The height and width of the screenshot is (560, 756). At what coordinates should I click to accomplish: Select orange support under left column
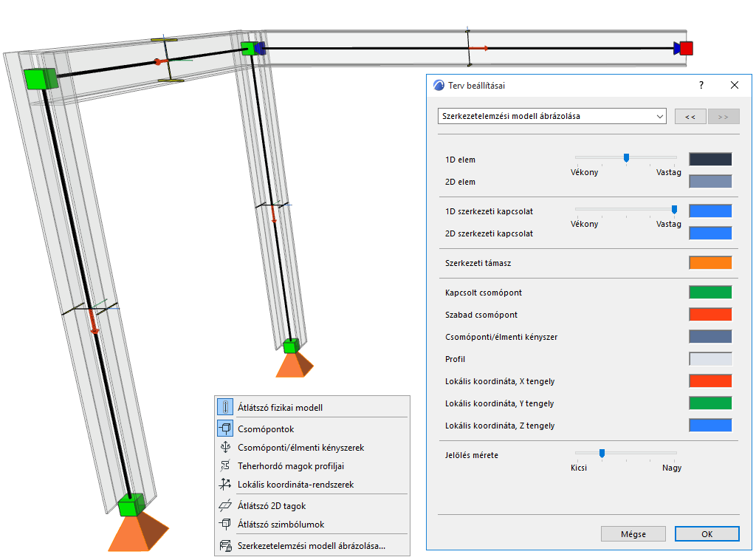click(138, 533)
